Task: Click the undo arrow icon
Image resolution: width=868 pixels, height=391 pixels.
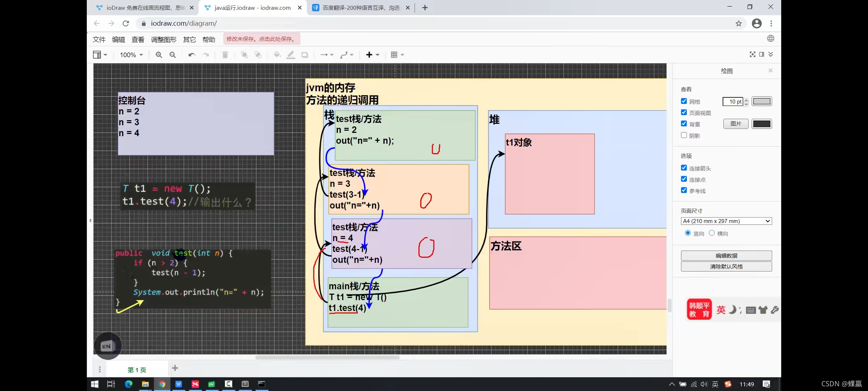Action: (x=192, y=55)
